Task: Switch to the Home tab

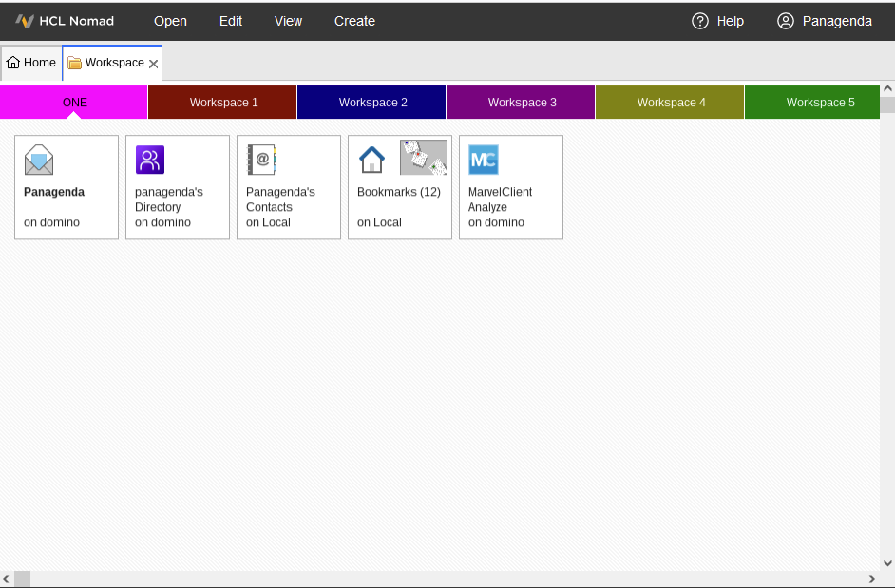Action: pyautogui.click(x=30, y=63)
